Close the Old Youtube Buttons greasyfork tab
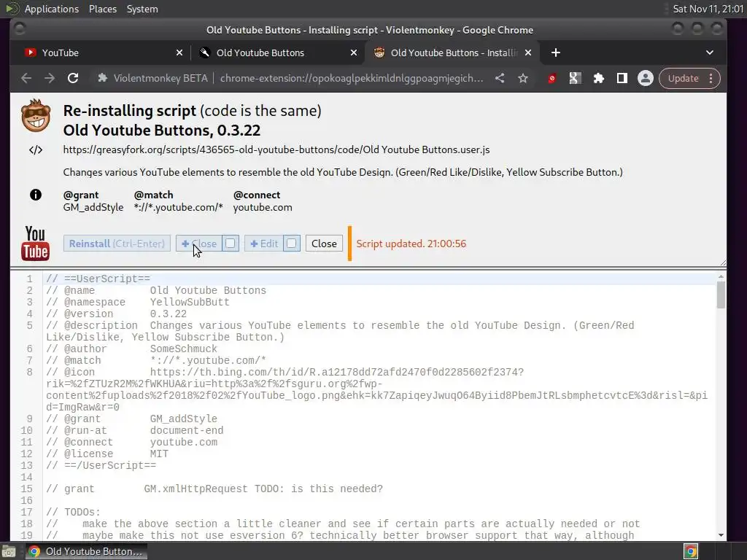 click(354, 52)
